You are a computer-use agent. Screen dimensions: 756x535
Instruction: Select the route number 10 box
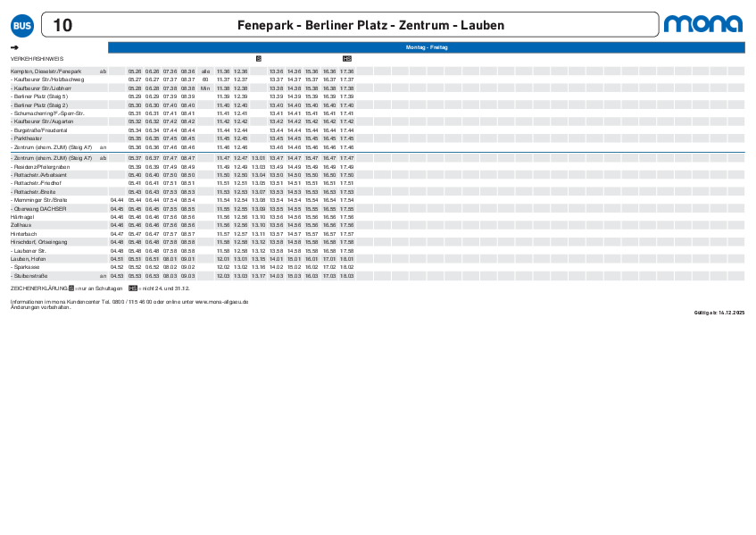(x=63, y=25)
